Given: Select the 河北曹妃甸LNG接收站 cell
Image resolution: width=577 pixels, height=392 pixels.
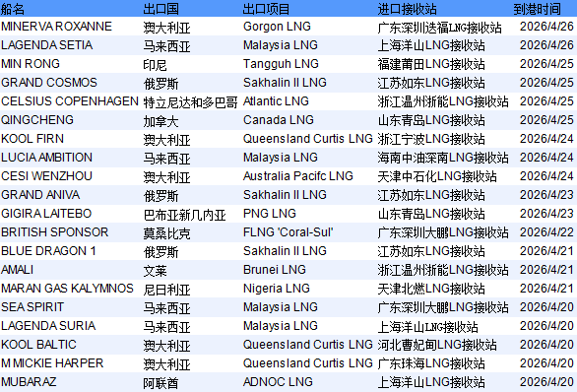Looking at the screenshot, I should coord(437,346).
